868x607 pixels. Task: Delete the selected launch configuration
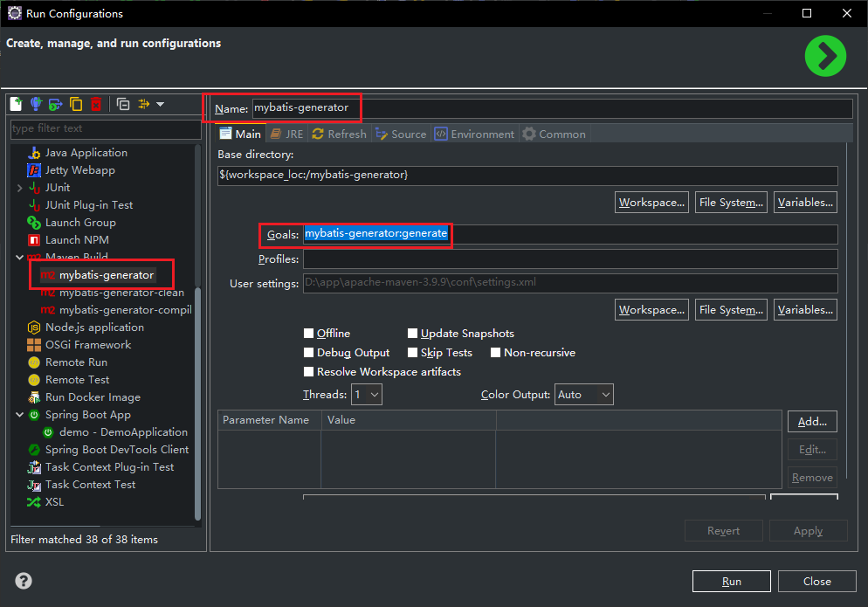(96, 105)
